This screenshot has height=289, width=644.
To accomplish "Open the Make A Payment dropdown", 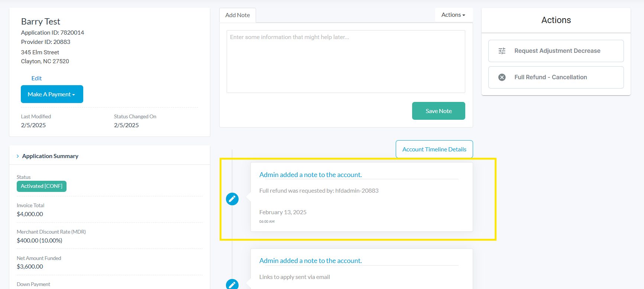I will (x=52, y=94).
